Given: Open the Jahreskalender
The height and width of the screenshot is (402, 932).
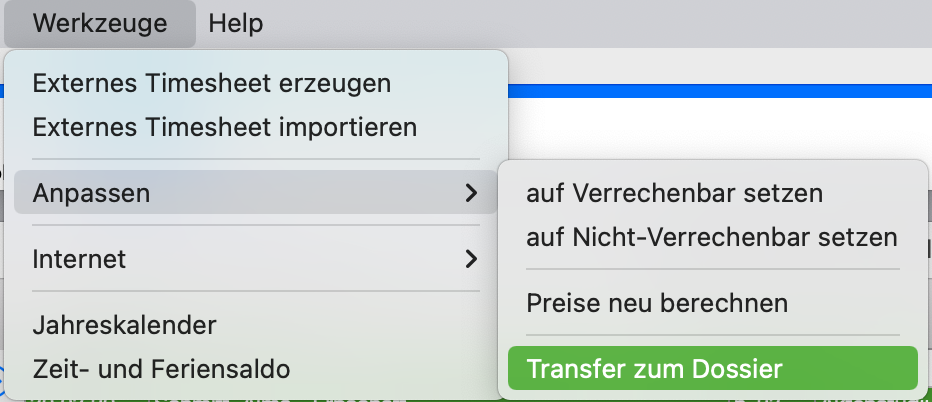Looking at the screenshot, I should tap(256, 325).
